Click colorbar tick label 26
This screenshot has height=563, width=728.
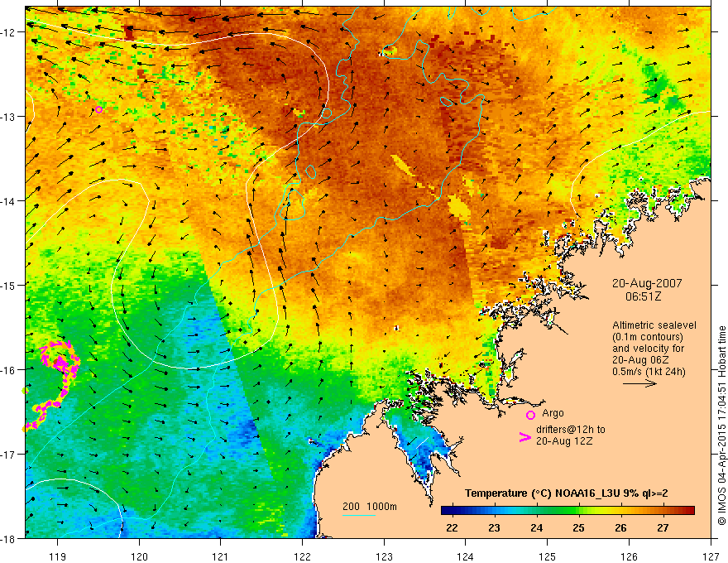point(620,527)
